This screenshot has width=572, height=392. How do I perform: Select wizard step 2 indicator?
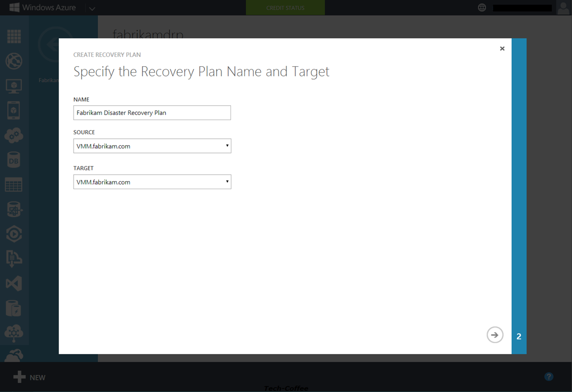[519, 337]
